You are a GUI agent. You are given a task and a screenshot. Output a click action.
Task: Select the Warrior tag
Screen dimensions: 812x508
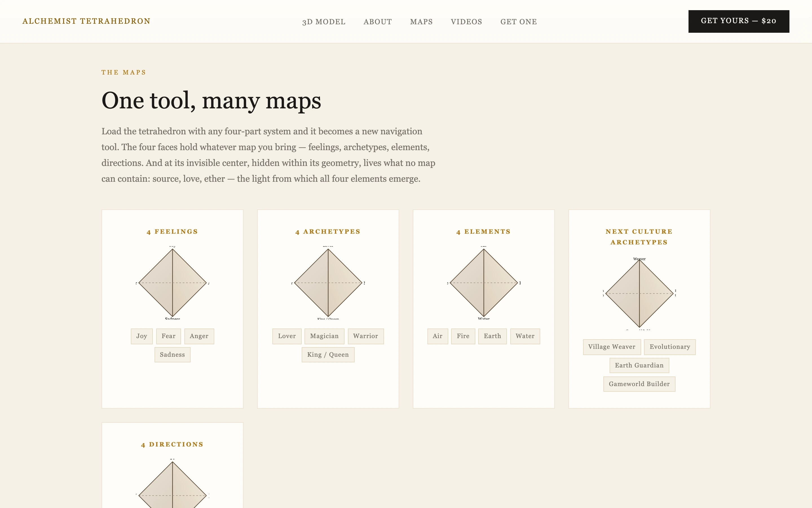365,336
